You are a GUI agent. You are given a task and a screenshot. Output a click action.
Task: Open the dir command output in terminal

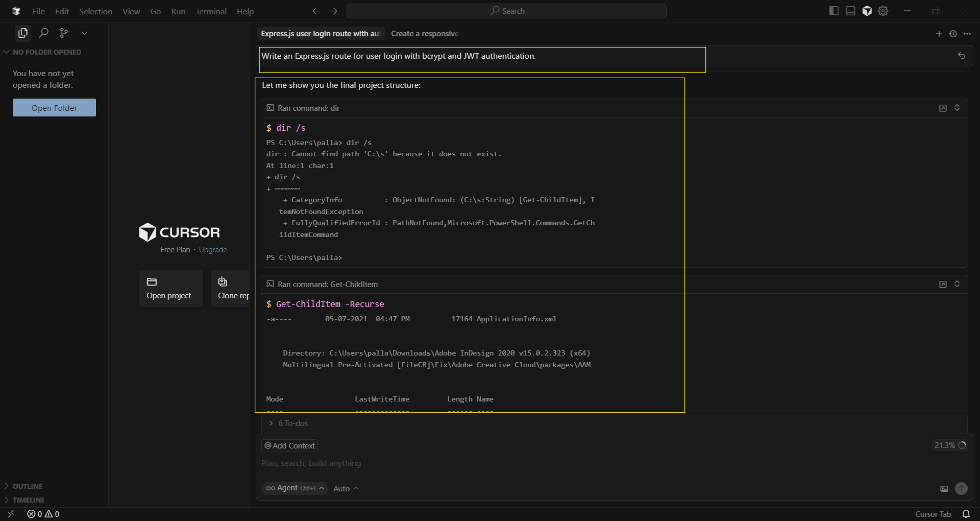coord(943,108)
